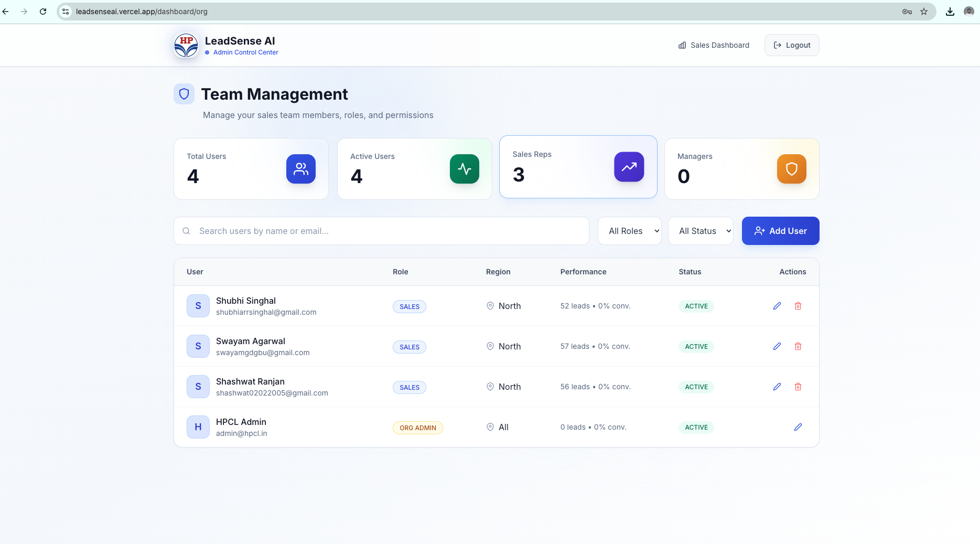Screen dimensions: 980x544
Task: Select the Sales Reps card
Action: pyautogui.click(x=578, y=167)
